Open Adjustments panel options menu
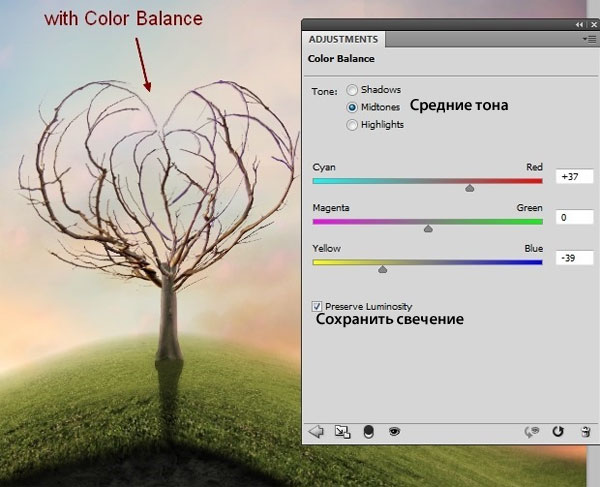 click(x=589, y=39)
